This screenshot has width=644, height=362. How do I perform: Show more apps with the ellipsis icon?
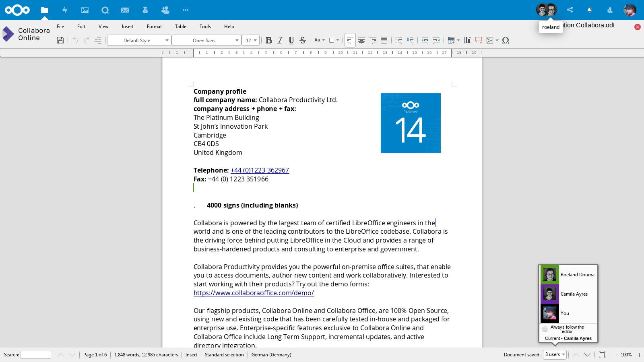[186, 10]
